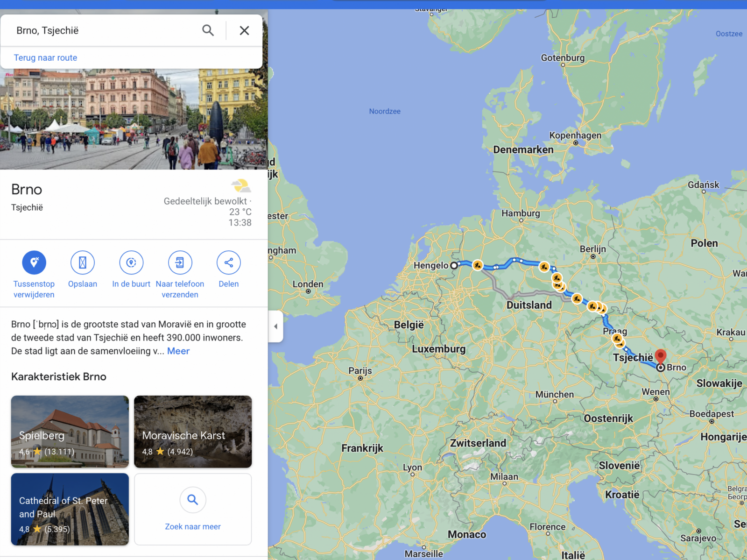The image size is (747, 560).
Task: Open the Spielberg attraction card
Action: [x=70, y=432]
